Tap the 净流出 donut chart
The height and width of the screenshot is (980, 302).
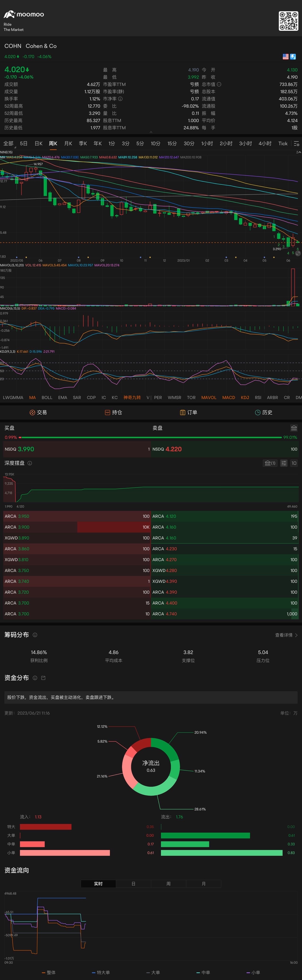[x=151, y=767]
